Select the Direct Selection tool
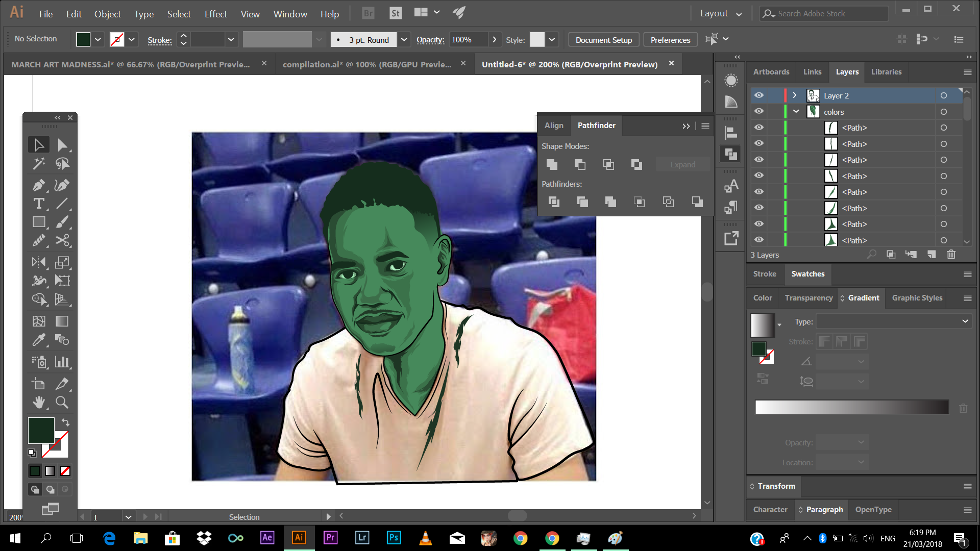This screenshot has width=980, height=551. click(62, 145)
